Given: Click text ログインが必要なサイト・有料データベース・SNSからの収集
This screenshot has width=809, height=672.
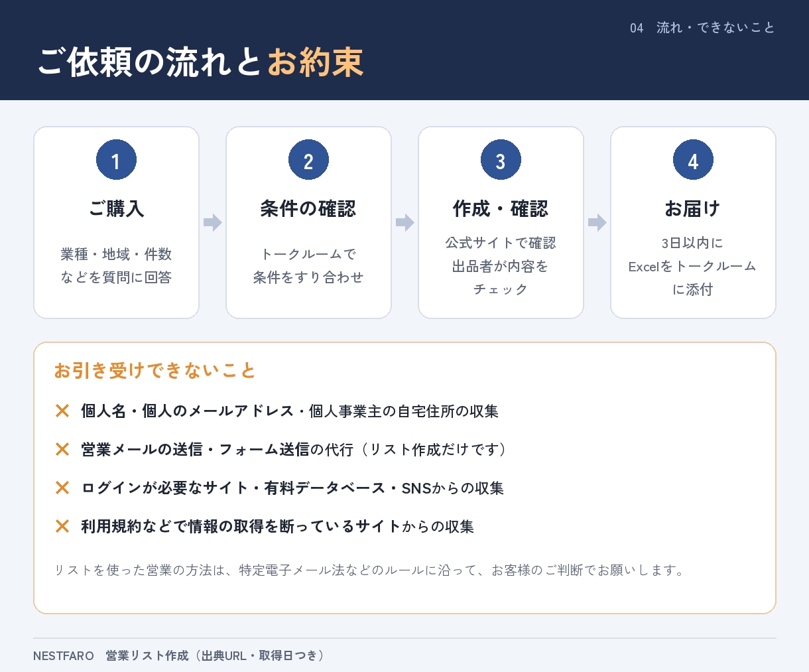Looking at the screenshot, I should 292,488.
